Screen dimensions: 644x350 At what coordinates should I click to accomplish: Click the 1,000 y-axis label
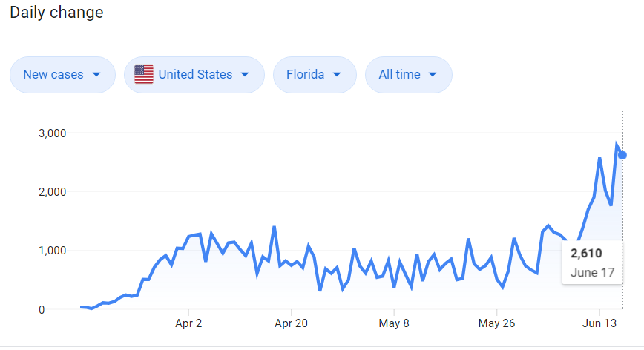(52, 251)
